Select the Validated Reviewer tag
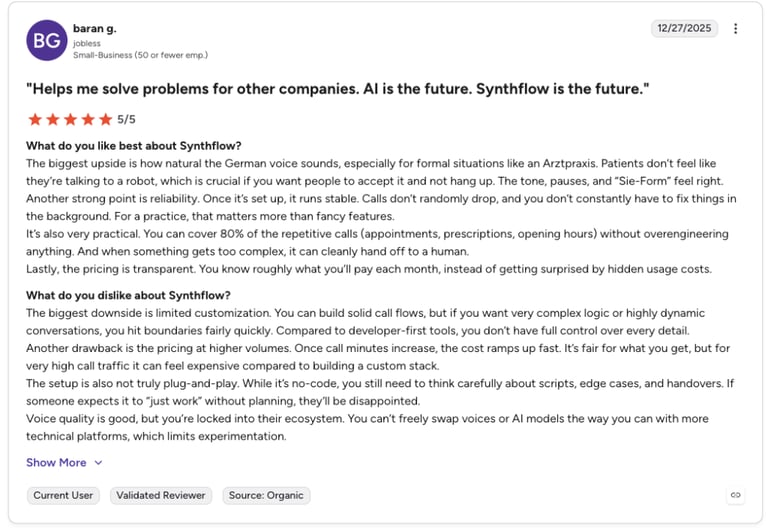This screenshot has width=768, height=528. [x=161, y=495]
